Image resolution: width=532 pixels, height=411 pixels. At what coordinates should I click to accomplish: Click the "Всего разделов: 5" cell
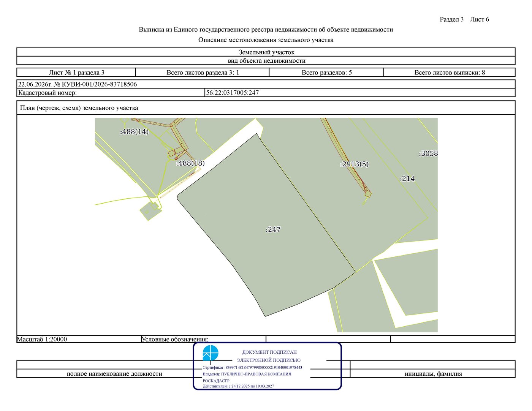326,73
